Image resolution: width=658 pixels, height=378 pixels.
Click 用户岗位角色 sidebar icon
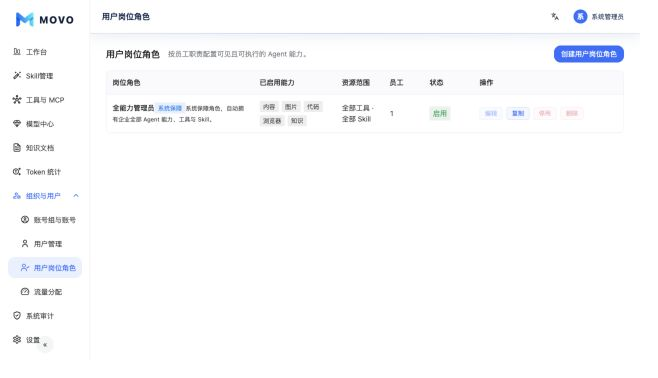pyautogui.click(x=25, y=268)
